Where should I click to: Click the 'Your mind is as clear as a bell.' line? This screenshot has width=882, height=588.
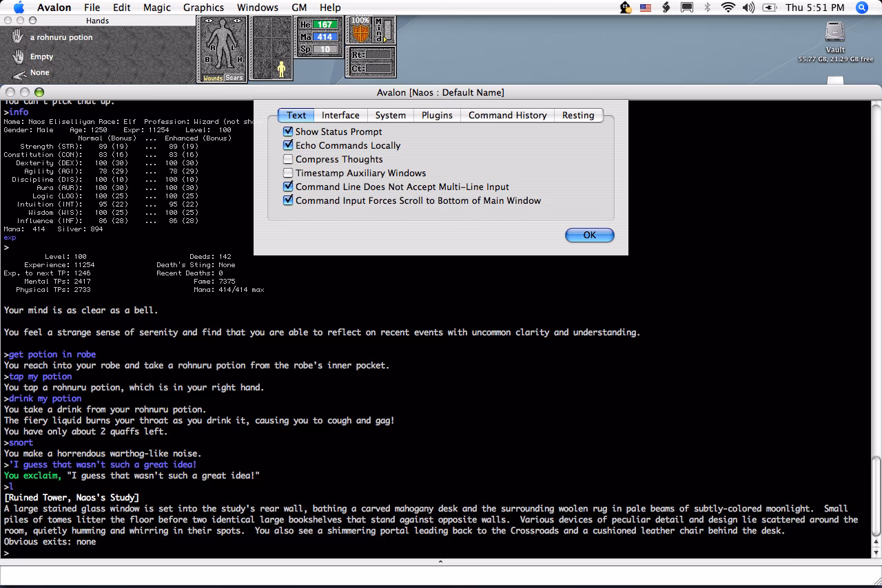[81, 311]
